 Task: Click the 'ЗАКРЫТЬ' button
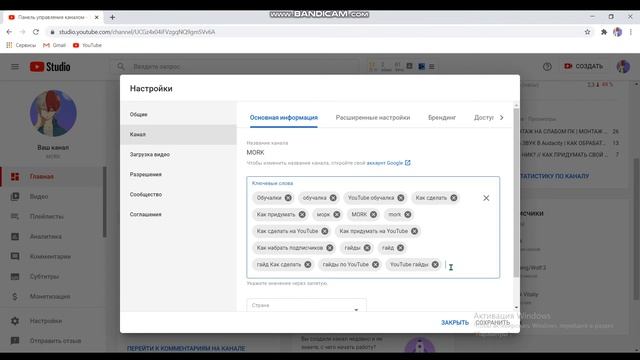[x=455, y=322]
